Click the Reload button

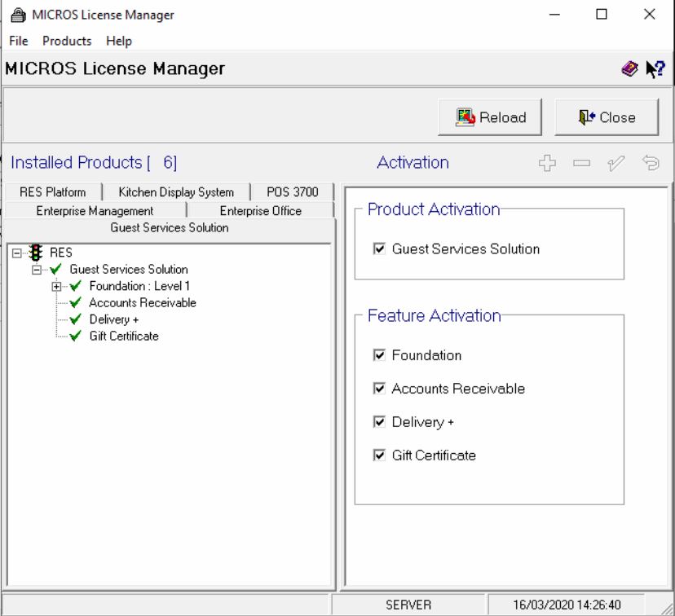pos(490,117)
